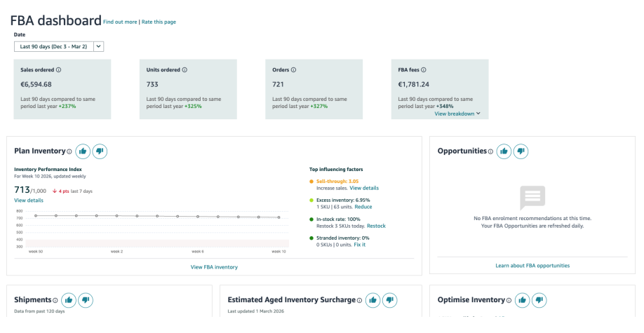This screenshot has width=644, height=333.
Task: Thumbs down the Opportunities card
Action: click(x=521, y=151)
